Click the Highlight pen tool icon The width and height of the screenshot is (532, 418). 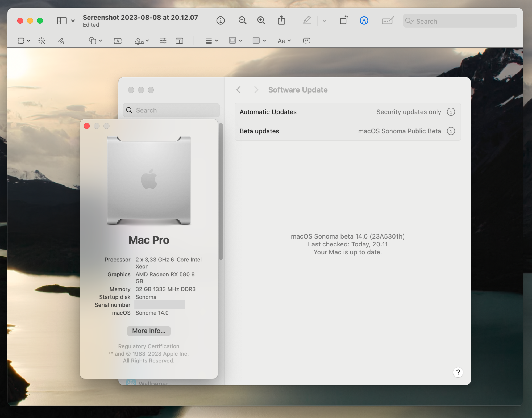click(307, 20)
